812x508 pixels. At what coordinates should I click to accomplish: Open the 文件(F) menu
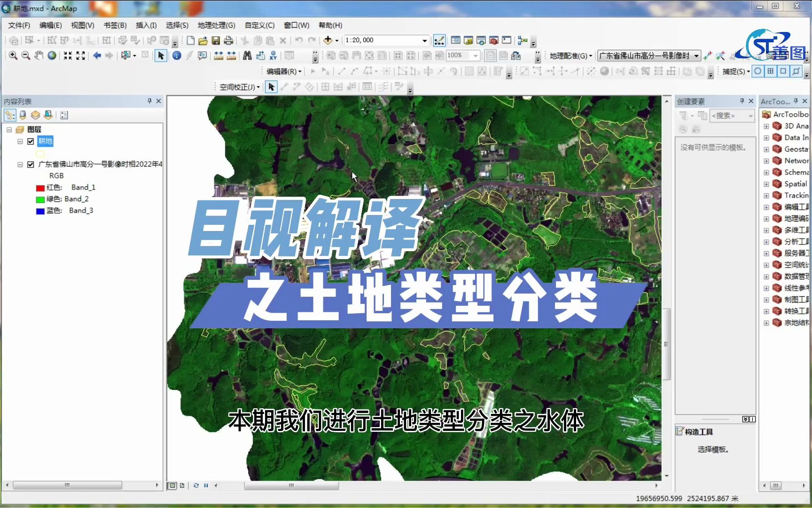19,25
